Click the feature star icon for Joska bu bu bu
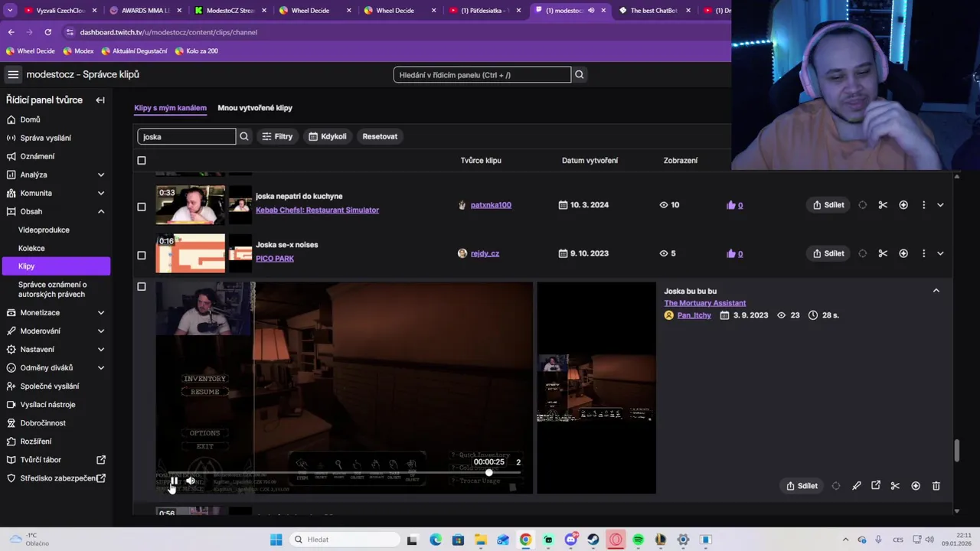Image resolution: width=980 pixels, height=551 pixels. 916,486
